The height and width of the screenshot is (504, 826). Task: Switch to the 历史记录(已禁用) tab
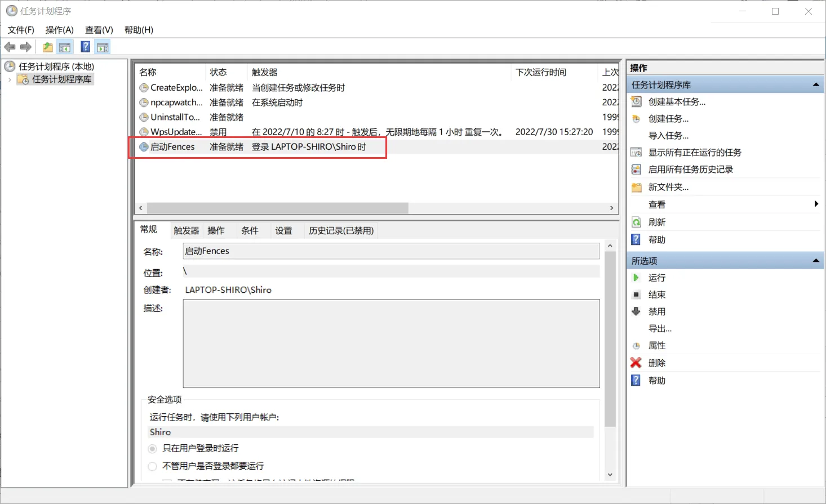[x=341, y=230]
